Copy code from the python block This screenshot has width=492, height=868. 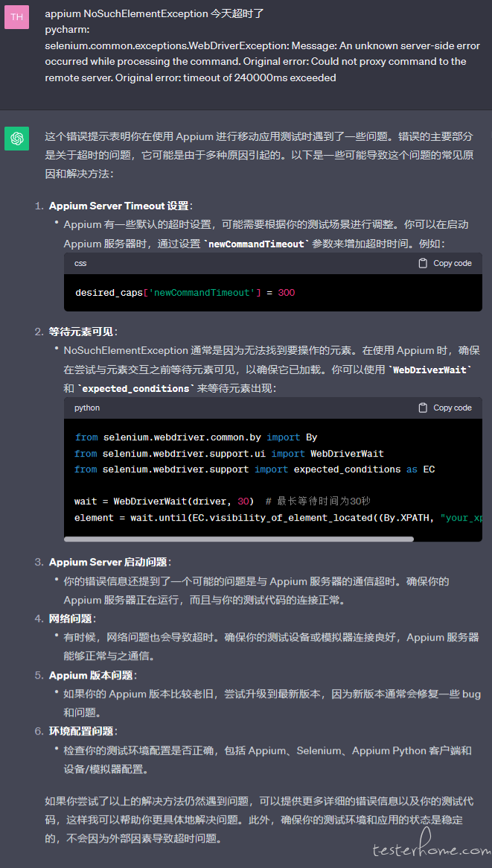(445, 408)
